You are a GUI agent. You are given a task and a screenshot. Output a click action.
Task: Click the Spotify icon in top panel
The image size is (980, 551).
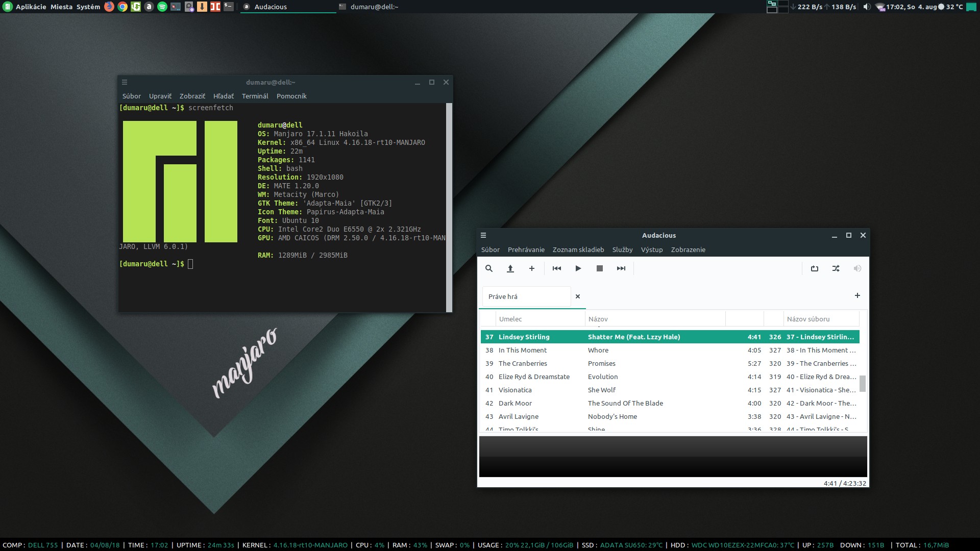[x=162, y=7]
